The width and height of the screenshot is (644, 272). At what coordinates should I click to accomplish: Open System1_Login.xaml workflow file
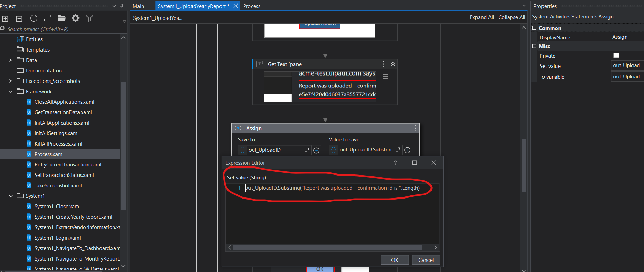58,238
